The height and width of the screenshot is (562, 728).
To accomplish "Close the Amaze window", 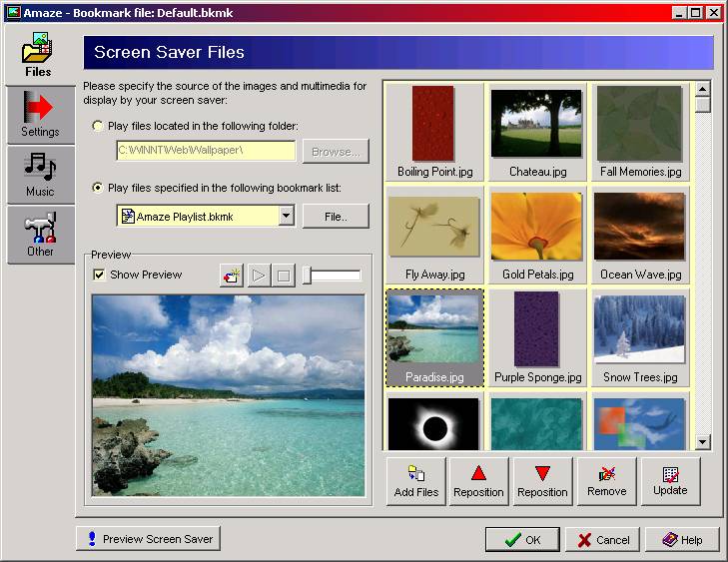I will 714,13.
